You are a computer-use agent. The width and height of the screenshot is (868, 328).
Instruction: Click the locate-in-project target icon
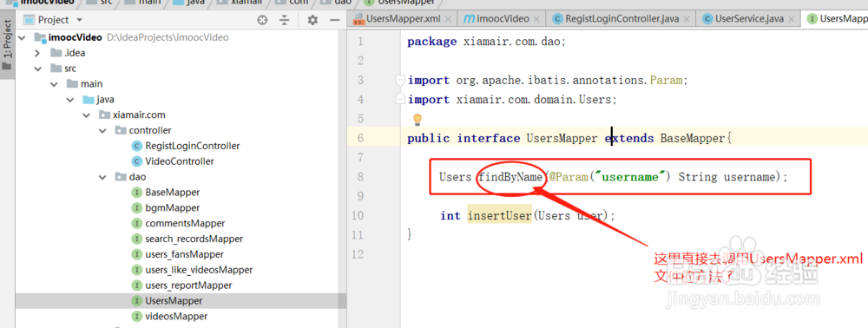tap(262, 20)
